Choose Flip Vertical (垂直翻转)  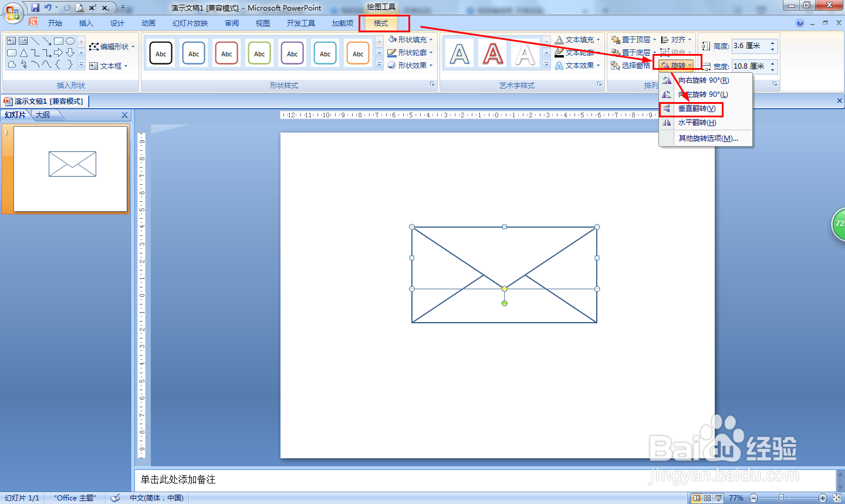pos(706,109)
